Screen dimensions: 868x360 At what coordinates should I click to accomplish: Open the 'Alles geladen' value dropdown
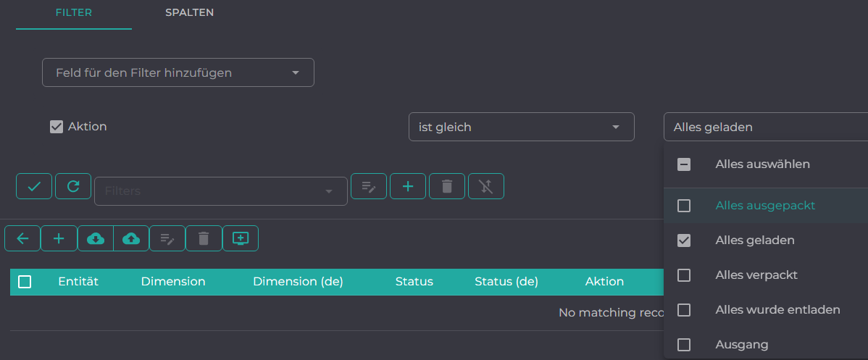coord(766,127)
